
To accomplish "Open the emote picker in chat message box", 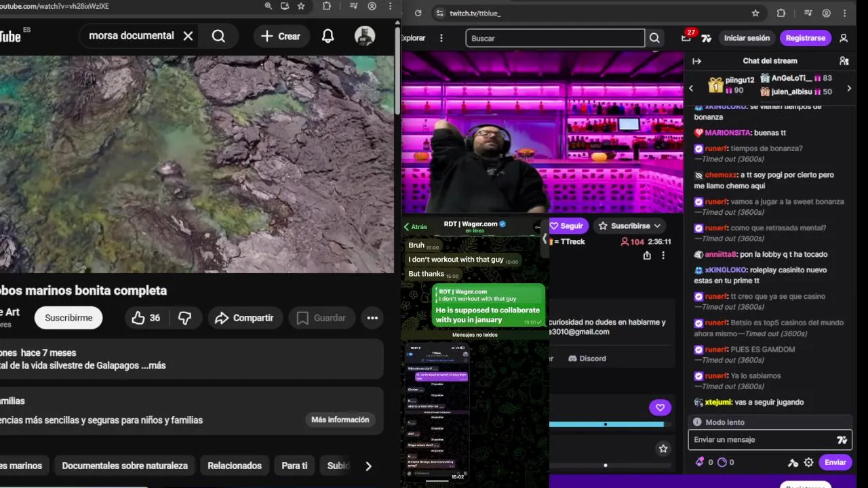I will (x=842, y=440).
